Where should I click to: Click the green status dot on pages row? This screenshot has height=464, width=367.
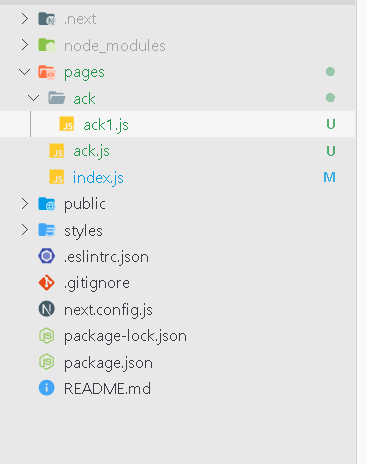pos(330,72)
